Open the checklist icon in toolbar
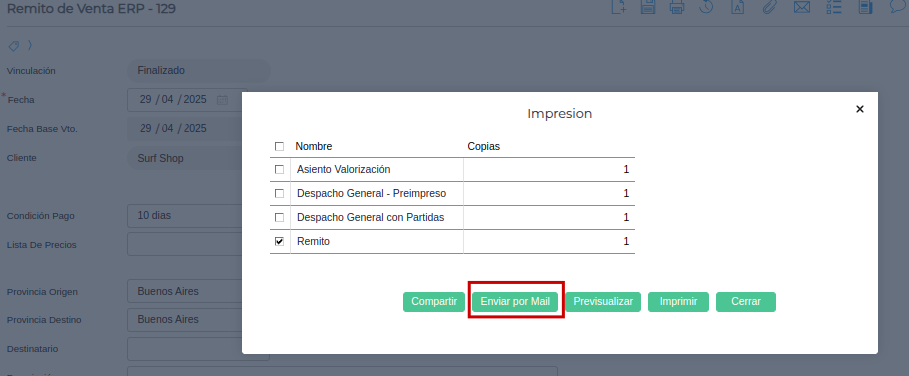Screen dimensions: 909x376 pyautogui.click(x=834, y=7)
